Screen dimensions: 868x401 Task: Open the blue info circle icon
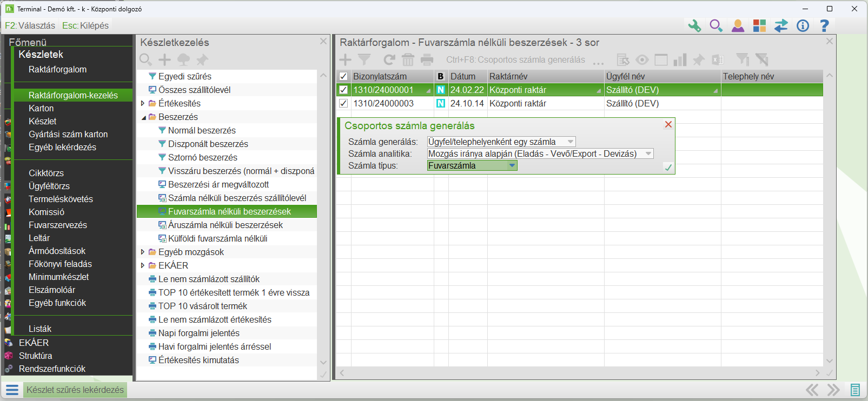pyautogui.click(x=803, y=25)
